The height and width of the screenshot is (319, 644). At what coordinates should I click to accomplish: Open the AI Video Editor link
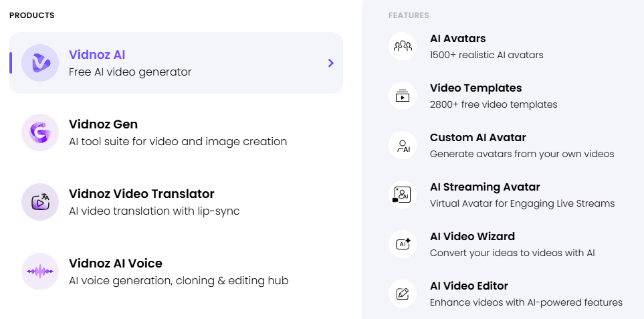tap(469, 286)
